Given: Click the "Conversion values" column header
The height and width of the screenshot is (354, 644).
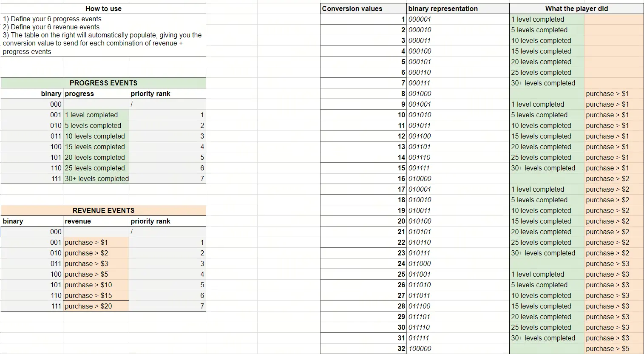Looking at the screenshot, I should pyautogui.click(x=363, y=8).
